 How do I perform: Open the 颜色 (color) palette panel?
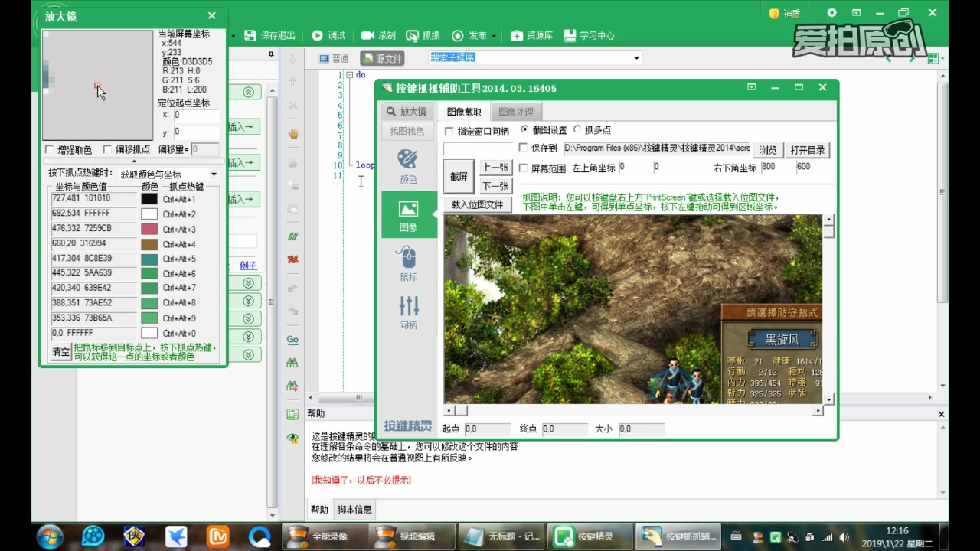[409, 166]
